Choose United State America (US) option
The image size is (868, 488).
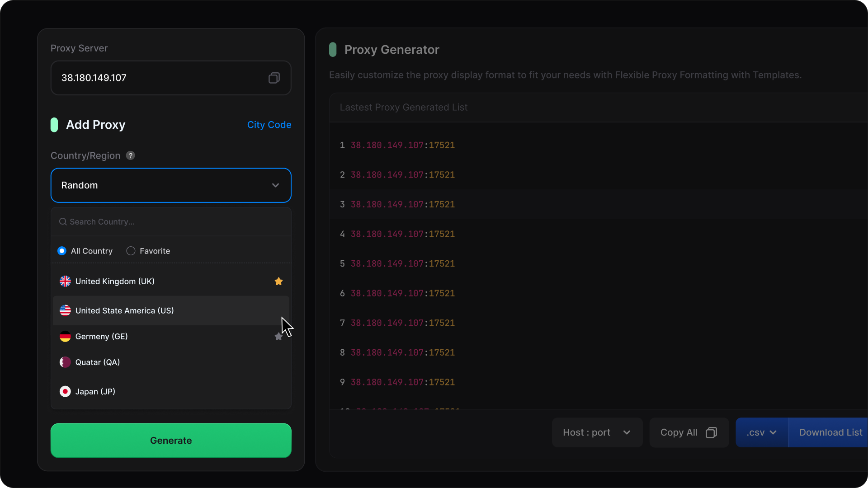coord(125,311)
